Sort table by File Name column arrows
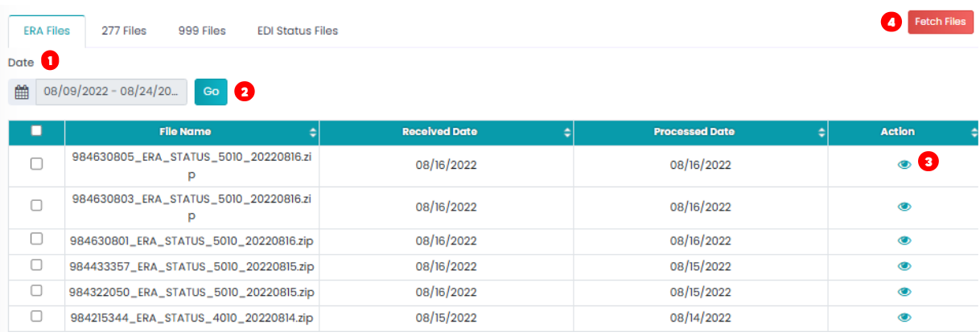The width and height of the screenshot is (980, 336). click(313, 132)
